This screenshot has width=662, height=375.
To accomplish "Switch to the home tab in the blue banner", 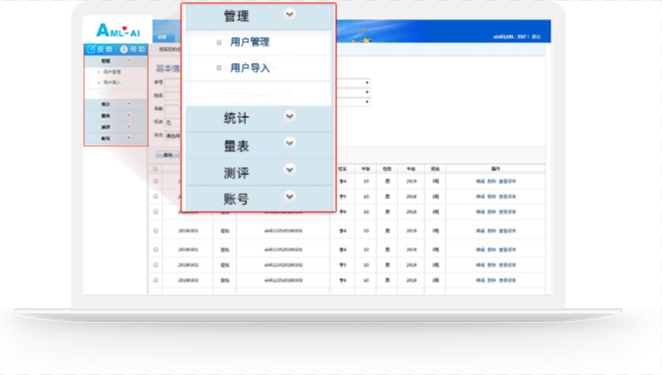I will point(163,37).
